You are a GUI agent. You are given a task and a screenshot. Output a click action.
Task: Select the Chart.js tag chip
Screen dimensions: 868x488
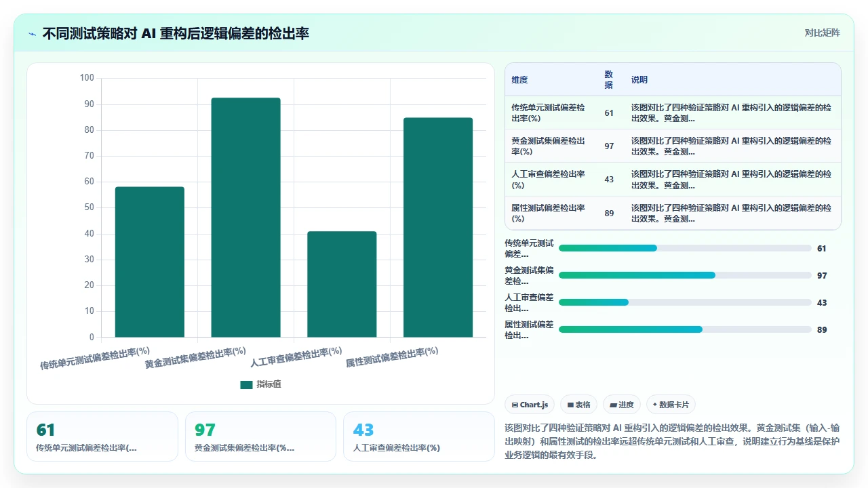(x=530, y=405)
